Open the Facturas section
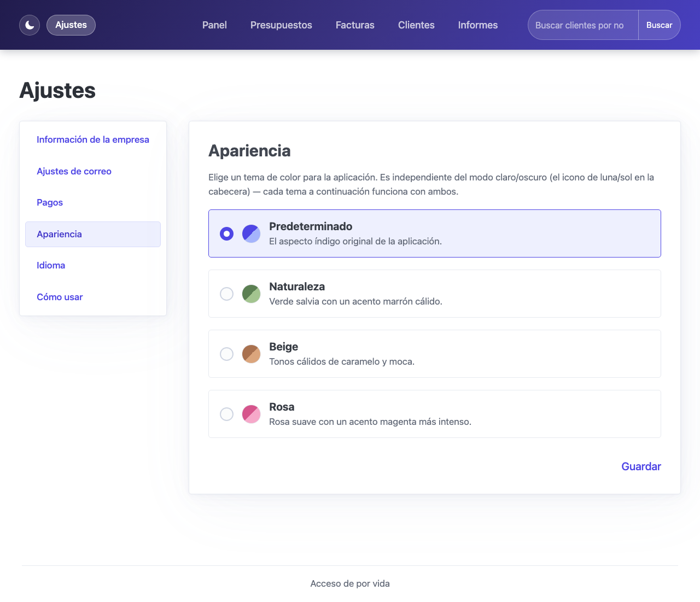 (355, 25)
